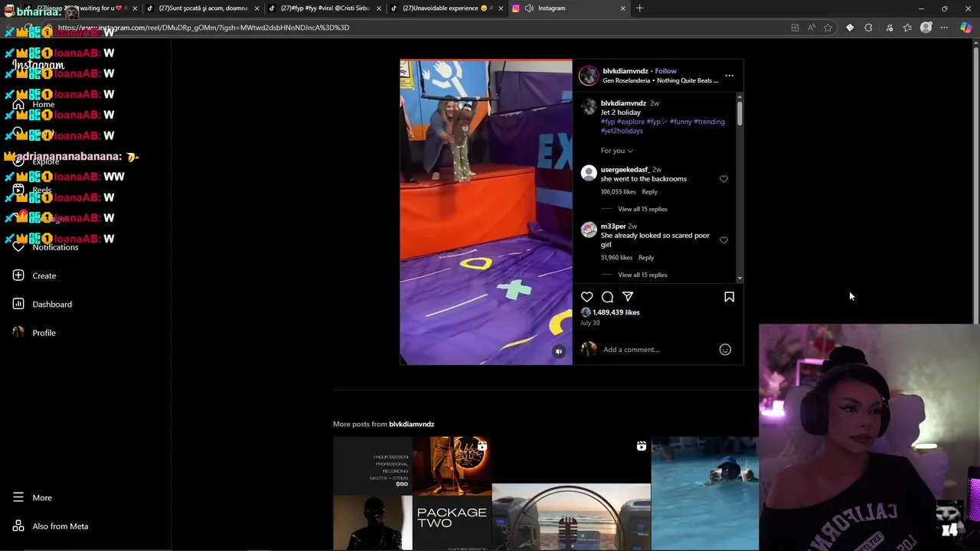Close the '#fyp #fyy #viral' tab
The height and width of the screenshot is (551, 980).
(378, 8)
